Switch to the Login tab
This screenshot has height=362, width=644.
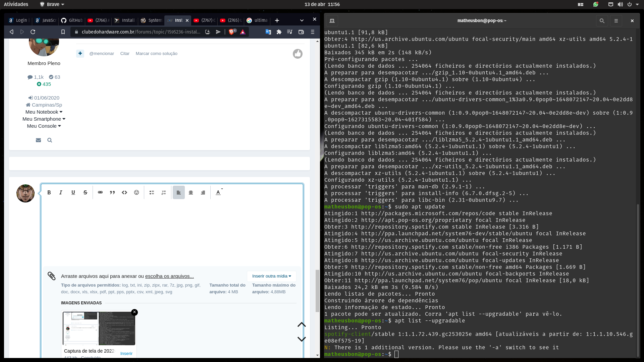(18, 20)
